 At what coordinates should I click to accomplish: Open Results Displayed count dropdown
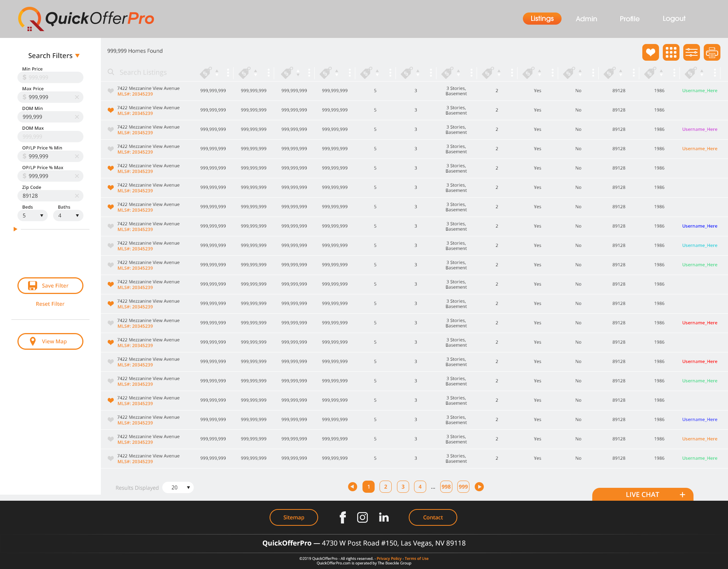[178, 487]
